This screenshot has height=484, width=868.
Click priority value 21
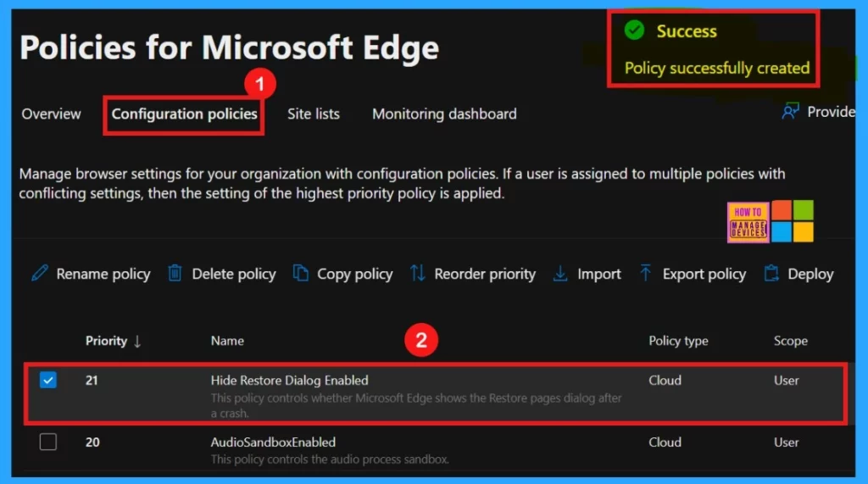click(x=92, y=380)
